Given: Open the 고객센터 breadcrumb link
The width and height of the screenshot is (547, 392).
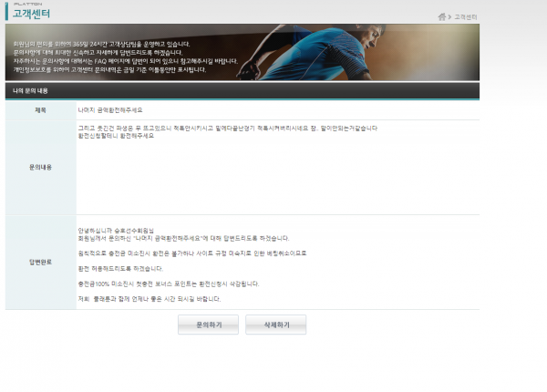Looking at the screenshot, I should pyautogui.click(x=465, y=16).
